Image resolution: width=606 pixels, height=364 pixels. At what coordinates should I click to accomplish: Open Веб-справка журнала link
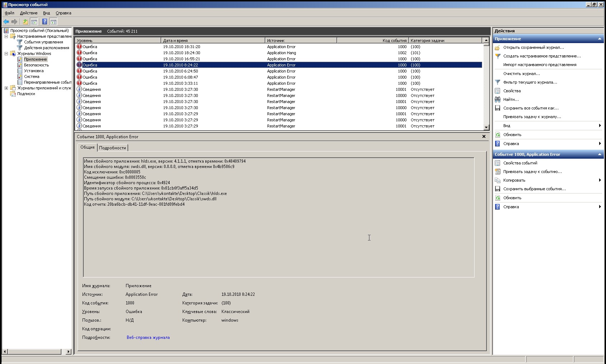pos(148,337)
